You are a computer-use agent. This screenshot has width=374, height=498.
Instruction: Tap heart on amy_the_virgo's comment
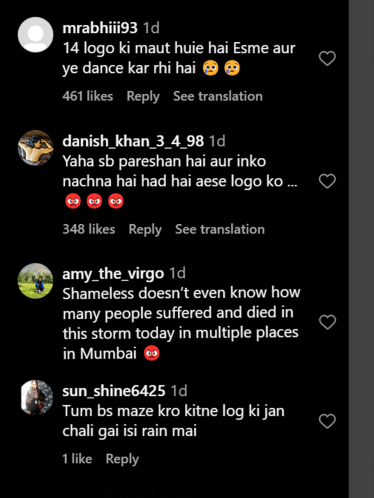(327, 322)
